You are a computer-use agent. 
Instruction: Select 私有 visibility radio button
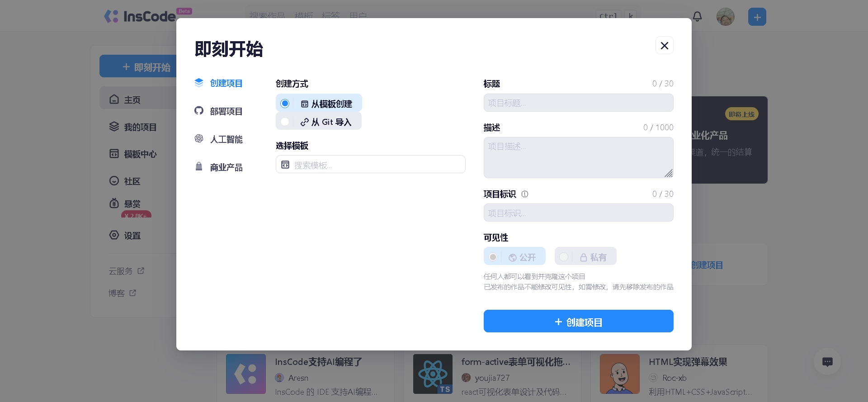point(564,257)
